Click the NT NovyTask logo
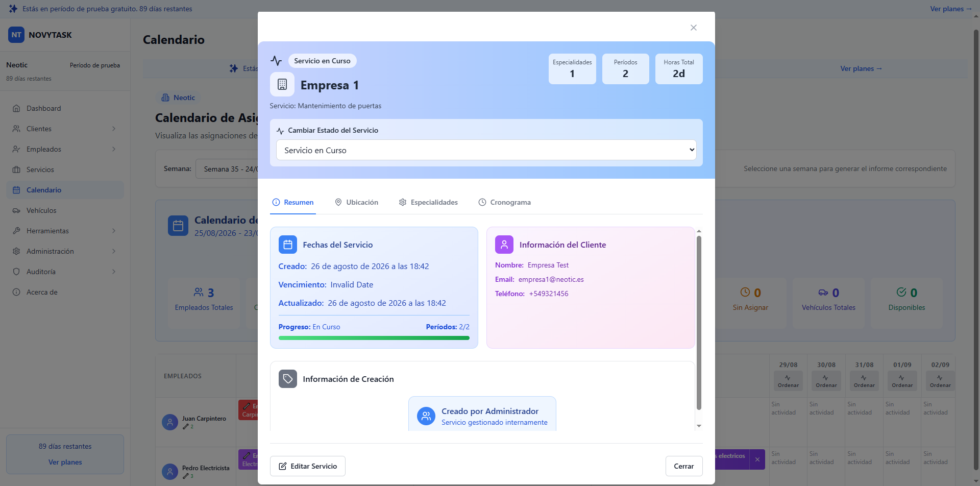The image size is (980, 486). 16,35
